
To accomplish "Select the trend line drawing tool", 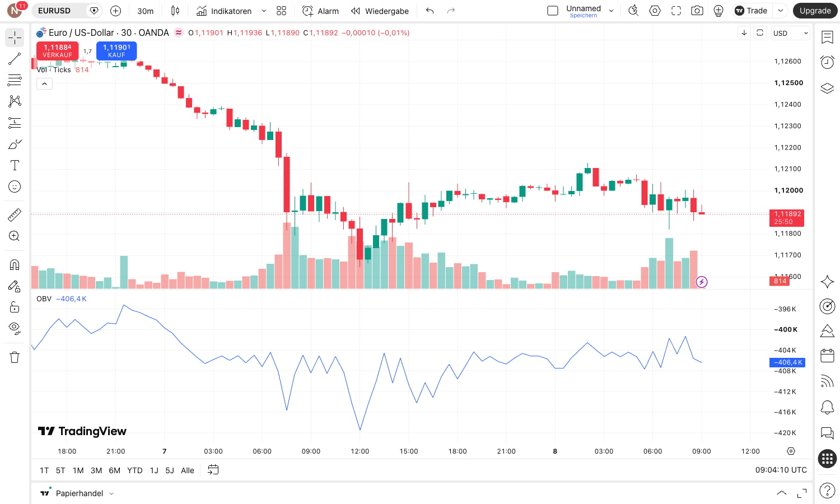I will point(15,59).
